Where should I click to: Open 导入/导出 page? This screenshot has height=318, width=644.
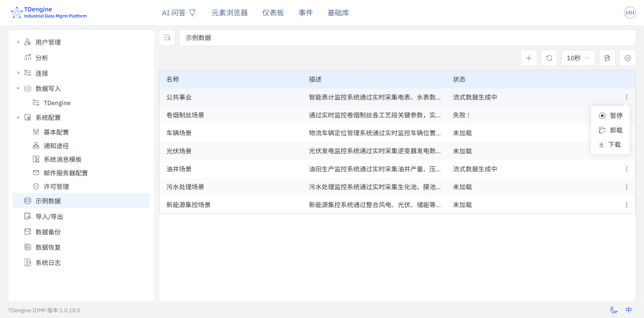point(49,217)
